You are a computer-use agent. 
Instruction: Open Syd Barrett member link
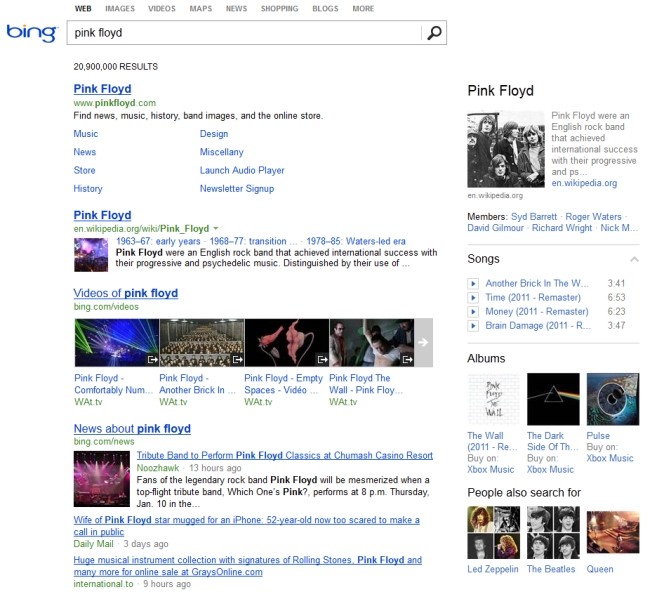coord(533,215)
